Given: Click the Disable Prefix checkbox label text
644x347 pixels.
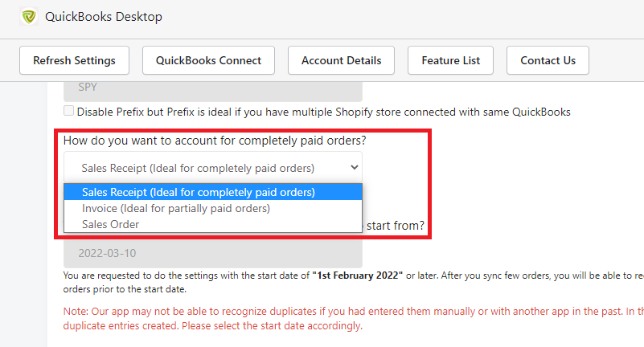Looking at the screenshot, I should point(324,112).
